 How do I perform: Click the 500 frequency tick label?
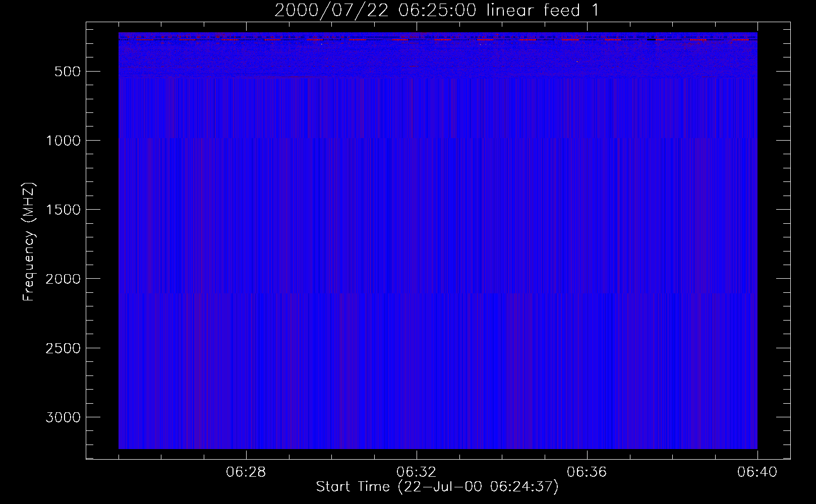[68, 72]
